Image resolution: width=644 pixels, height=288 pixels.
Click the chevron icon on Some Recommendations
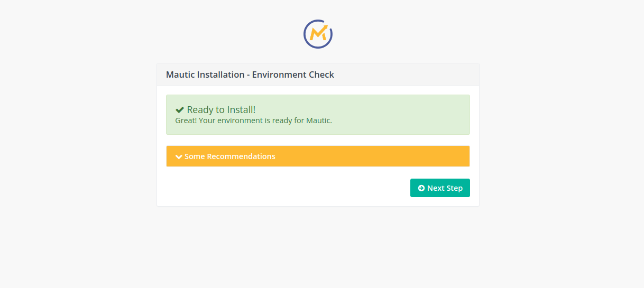[179, 157]
